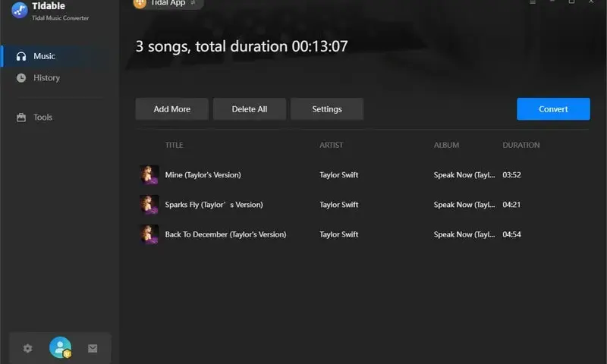Click the Delete All button

click(250, 109)
